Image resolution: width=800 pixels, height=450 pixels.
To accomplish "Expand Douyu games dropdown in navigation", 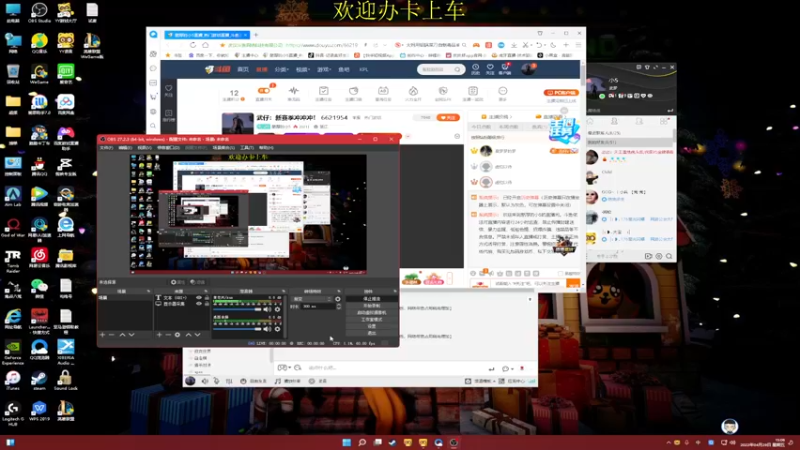I will 324,69.
